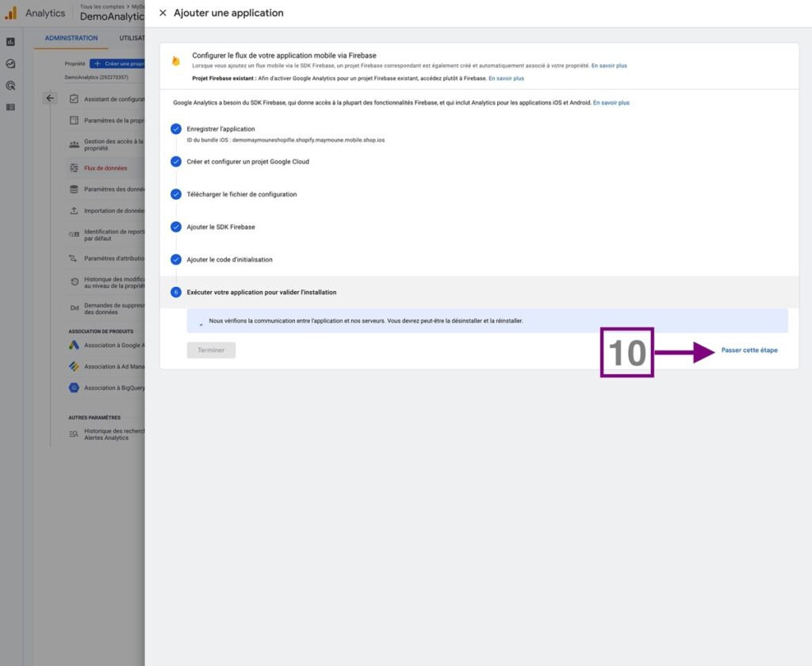
Task: Open the Configure list sidebar icon
Action: pos(10,107)
